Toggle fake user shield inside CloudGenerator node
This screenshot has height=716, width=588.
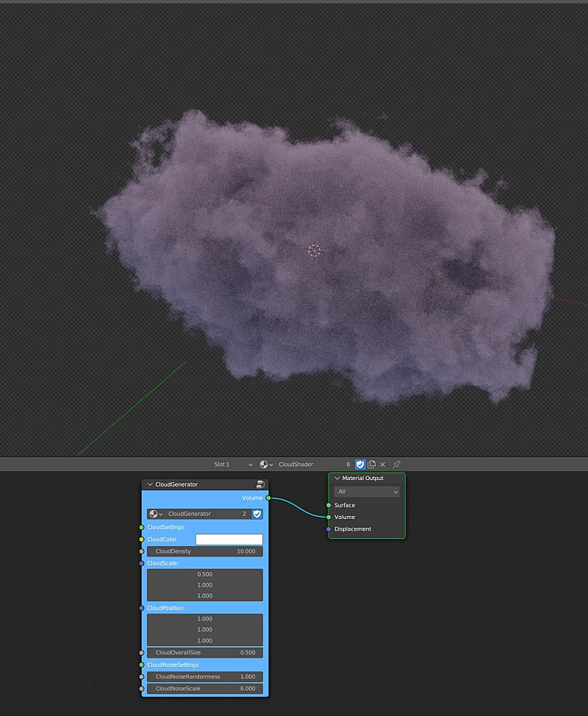tap(257, 514)
